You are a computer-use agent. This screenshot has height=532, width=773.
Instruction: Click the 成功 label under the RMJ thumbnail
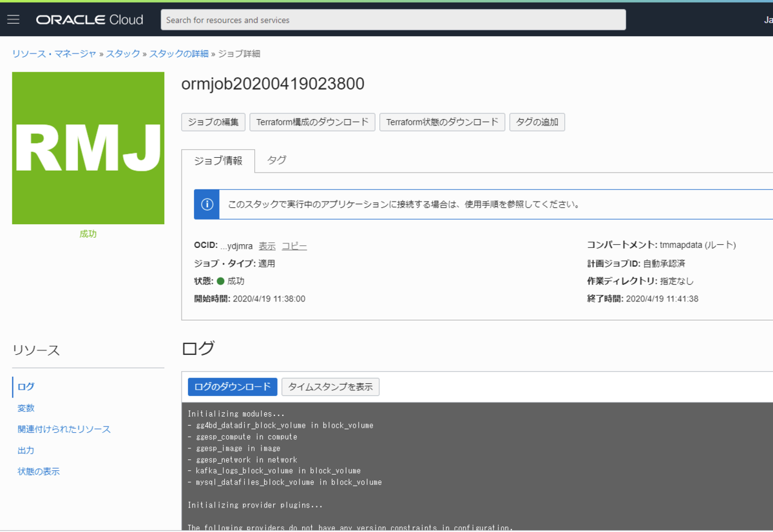pyautogui.click(x=88, y=234)
